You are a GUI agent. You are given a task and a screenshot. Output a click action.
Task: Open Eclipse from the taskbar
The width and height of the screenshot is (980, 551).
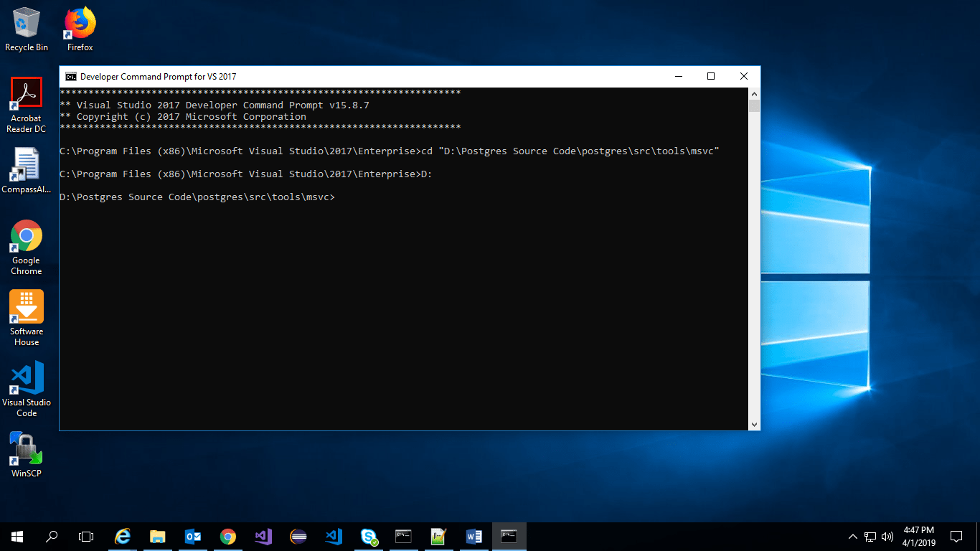click(298, 536)
